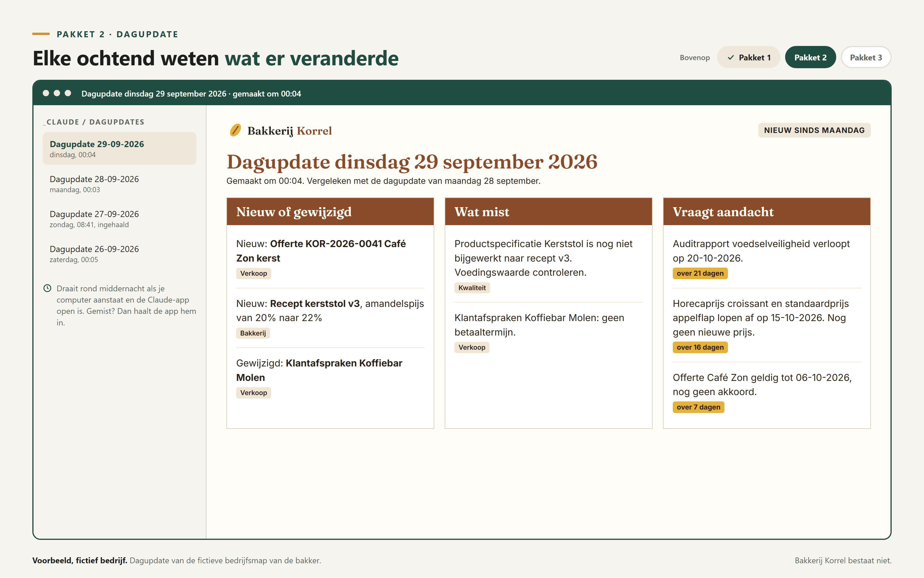Open Dagupdate 27-09-2026 ingehaald entry
Image resolution: width=924 pixels, height=578 pixels.
120,219
